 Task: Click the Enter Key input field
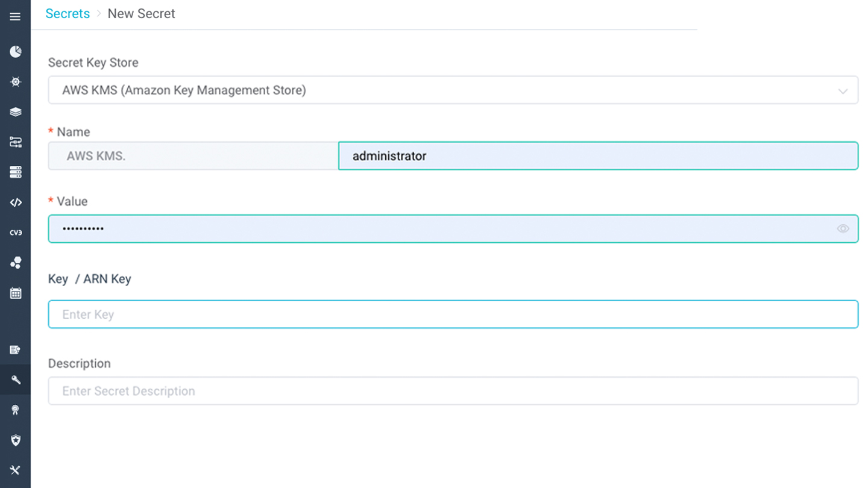(453, 314)
